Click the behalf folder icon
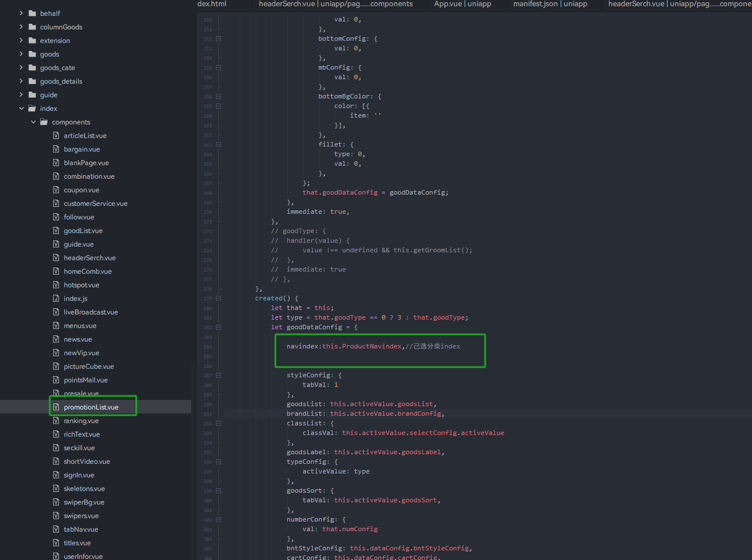The width and height of the screenshot is (752, 560). point(32,13)
